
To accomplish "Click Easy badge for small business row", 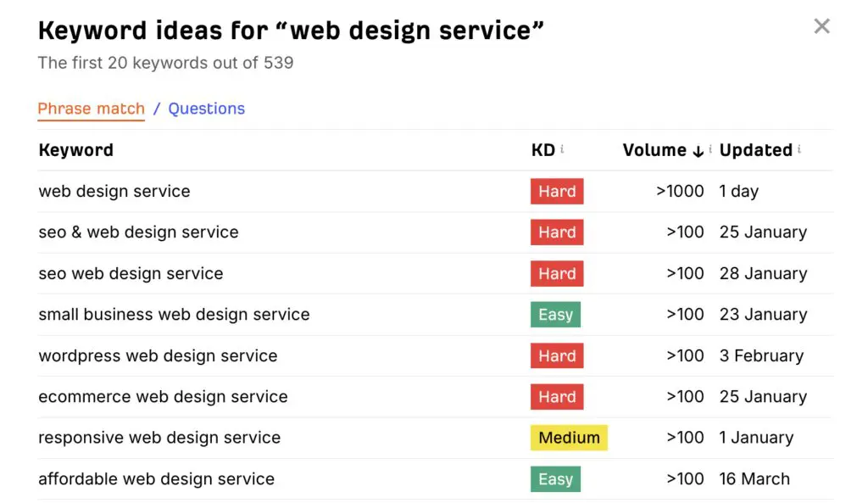I will (x=555, y=315).
